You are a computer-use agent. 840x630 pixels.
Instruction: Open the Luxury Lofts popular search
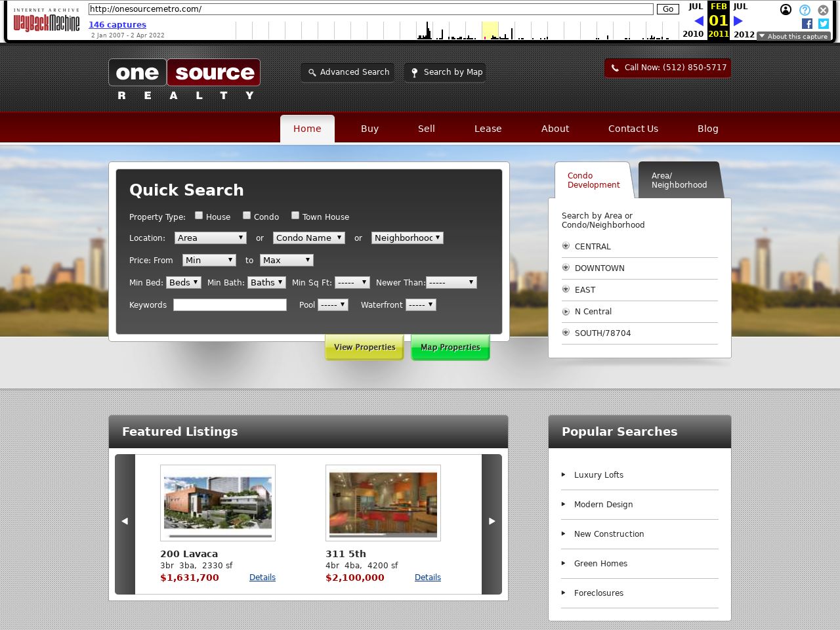598,475
